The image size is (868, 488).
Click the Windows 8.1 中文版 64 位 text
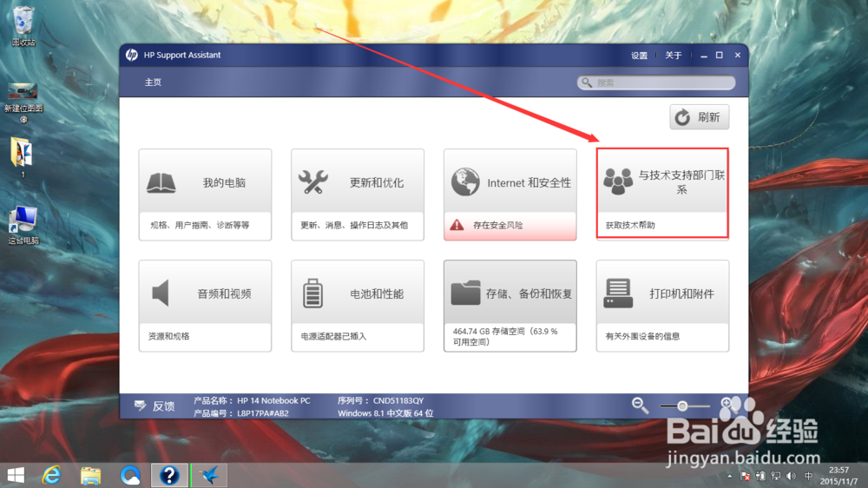tap(385, 413)
